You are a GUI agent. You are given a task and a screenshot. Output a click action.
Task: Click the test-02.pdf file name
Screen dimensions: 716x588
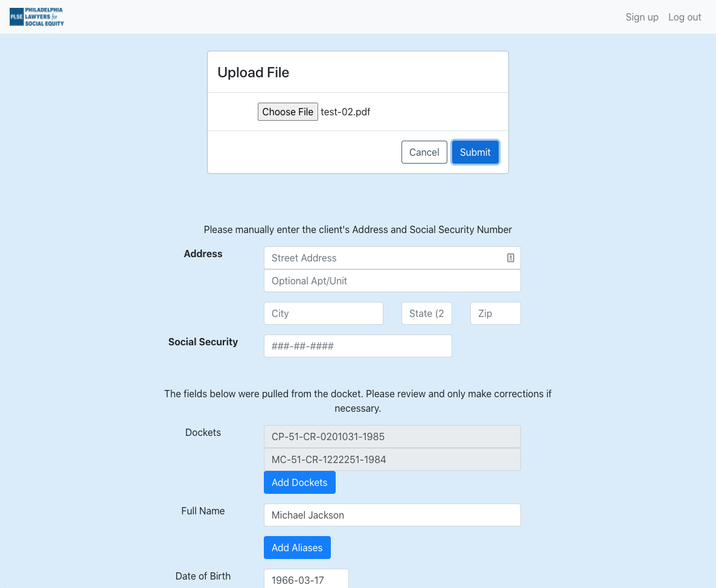pos(345,112)
